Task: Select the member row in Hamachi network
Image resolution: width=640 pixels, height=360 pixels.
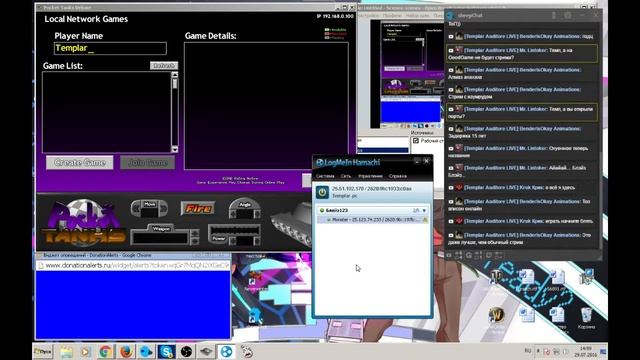Action: pyautogui.click(x=373, y=220)
